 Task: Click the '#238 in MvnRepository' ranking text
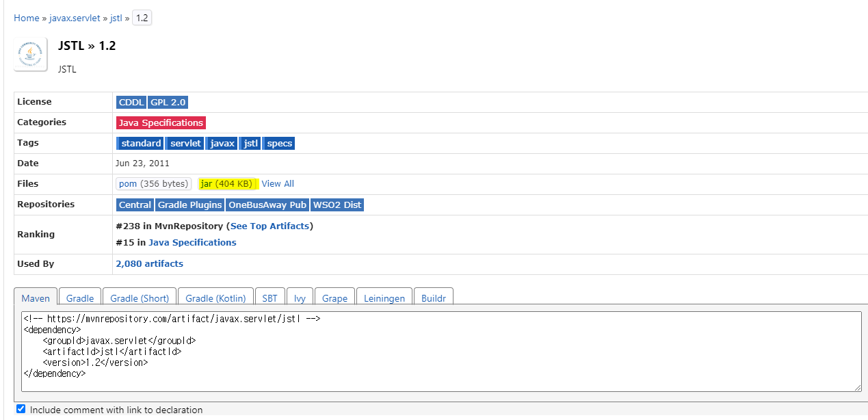(171, 226)
